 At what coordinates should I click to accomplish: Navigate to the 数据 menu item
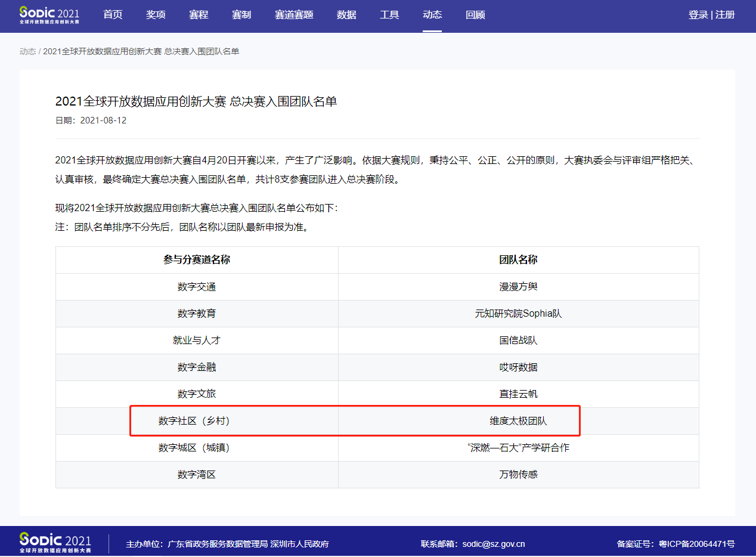[346, 15]
